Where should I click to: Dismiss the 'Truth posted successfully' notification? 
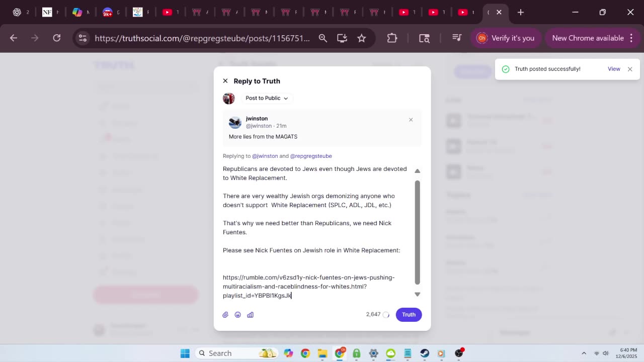630,69
